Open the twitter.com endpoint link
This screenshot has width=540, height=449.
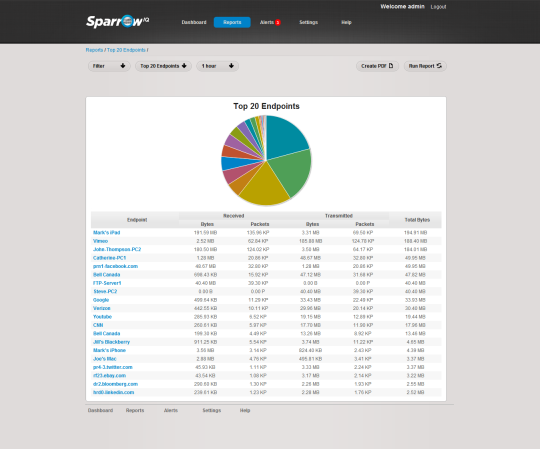coord(113,367)
